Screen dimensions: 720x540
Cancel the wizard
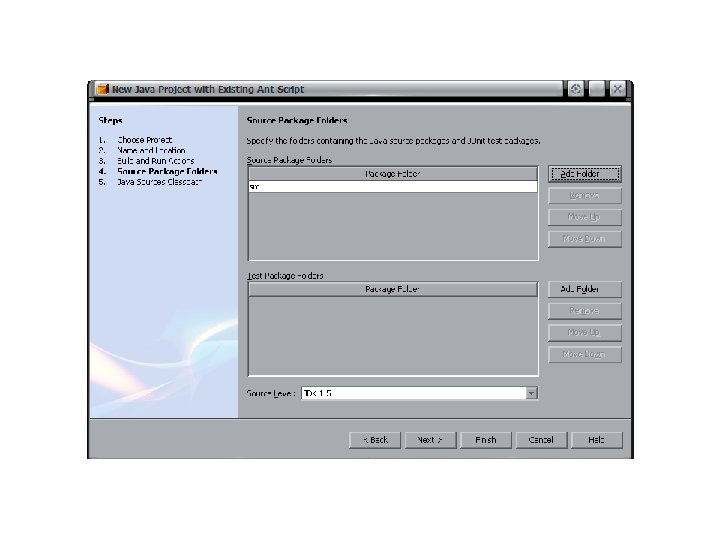[x=541, y=440]
